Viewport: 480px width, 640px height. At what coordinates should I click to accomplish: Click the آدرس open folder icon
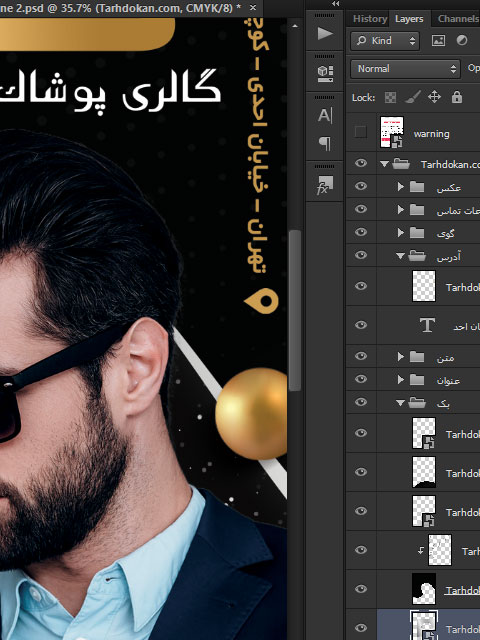tap(417, 256)
